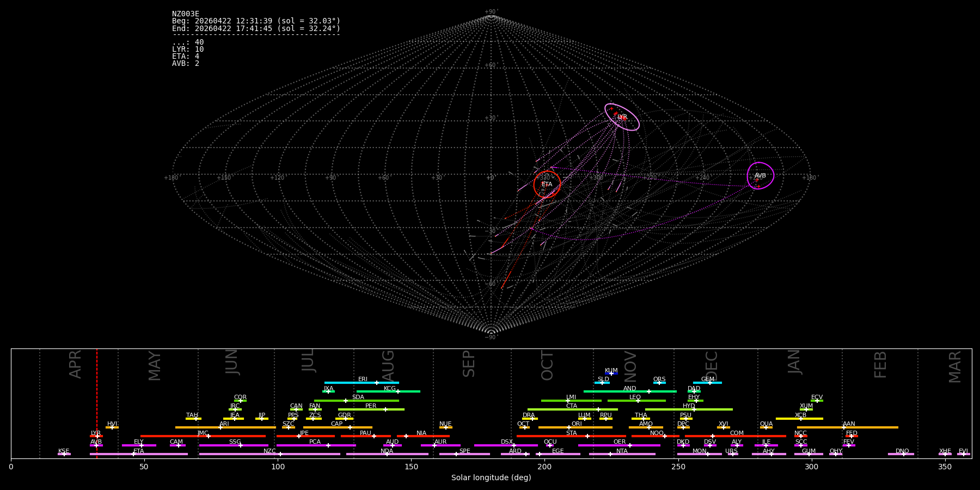Select the AVB radiant outline on the sky map
The image size is (980, 490).
point(760,175)
